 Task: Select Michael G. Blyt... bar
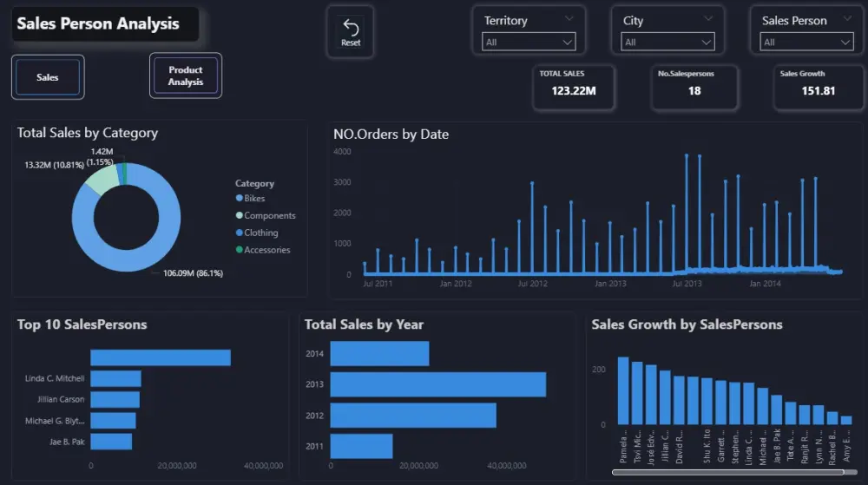pos(113,420)
